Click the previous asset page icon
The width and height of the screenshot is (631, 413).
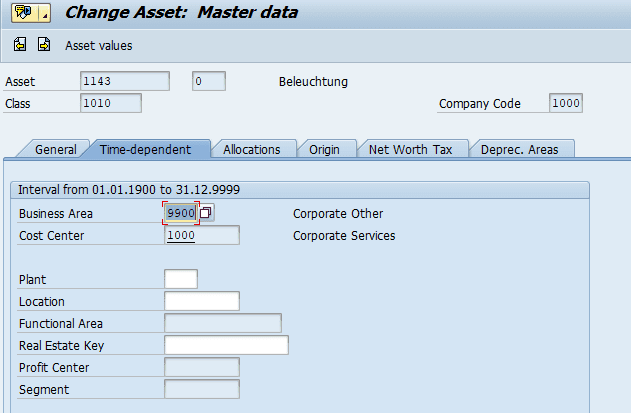(x=21, y=45)
